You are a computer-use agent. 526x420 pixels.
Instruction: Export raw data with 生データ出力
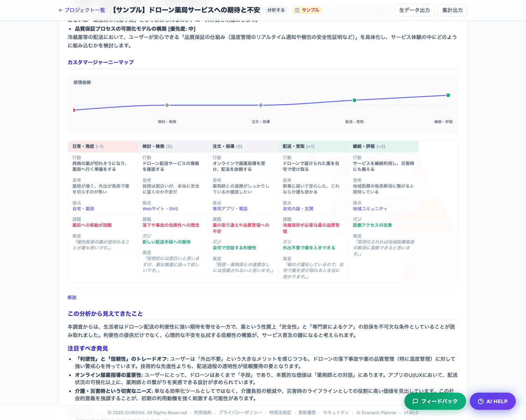tap(414, 10)
